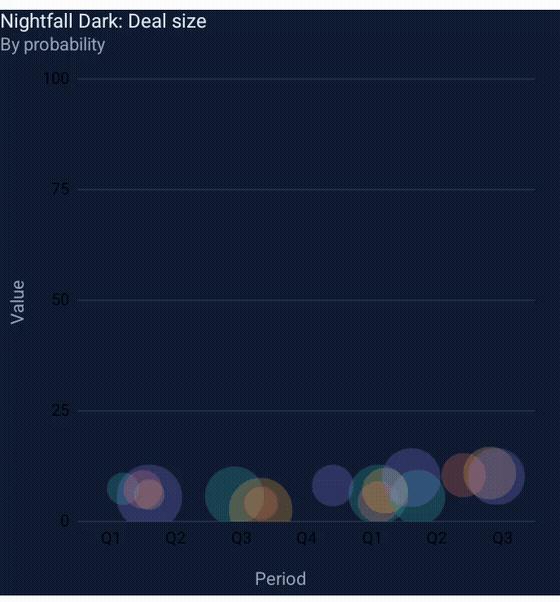Click the largest blue bubble between first Q1 and Q2
Image resolution: width=560 pixels, height=602 pixels.
coord(150,497)
